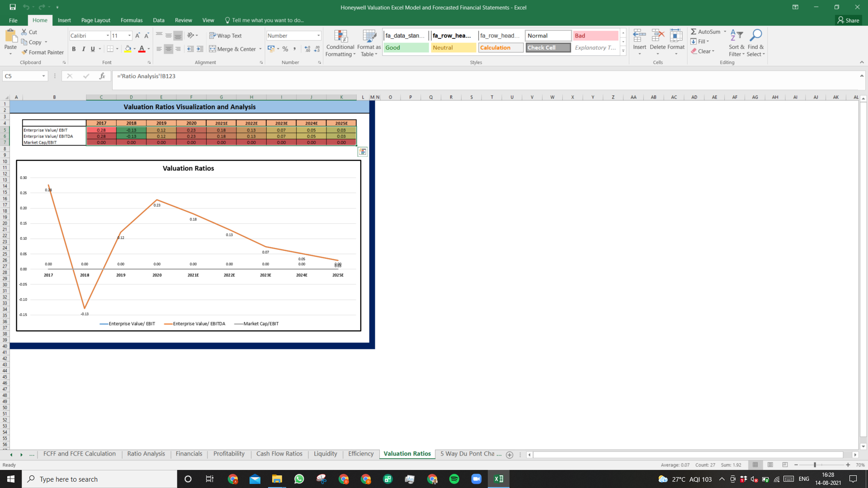
Task: Expand the formula bar
Action: (862, 76)
